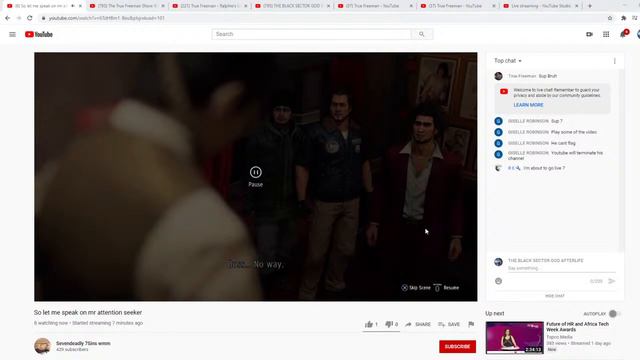Open the emoji picker in live chat

point(498,281)
